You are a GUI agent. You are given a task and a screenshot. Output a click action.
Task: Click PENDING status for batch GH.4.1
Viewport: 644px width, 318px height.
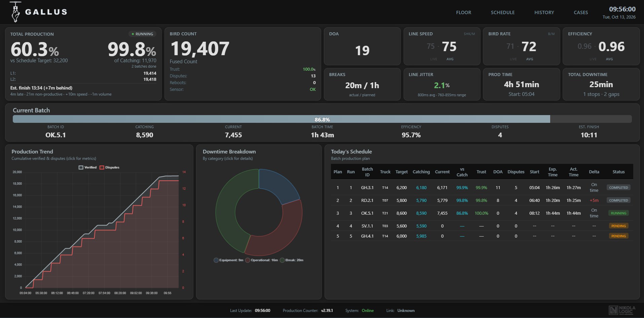click(618, 236)
